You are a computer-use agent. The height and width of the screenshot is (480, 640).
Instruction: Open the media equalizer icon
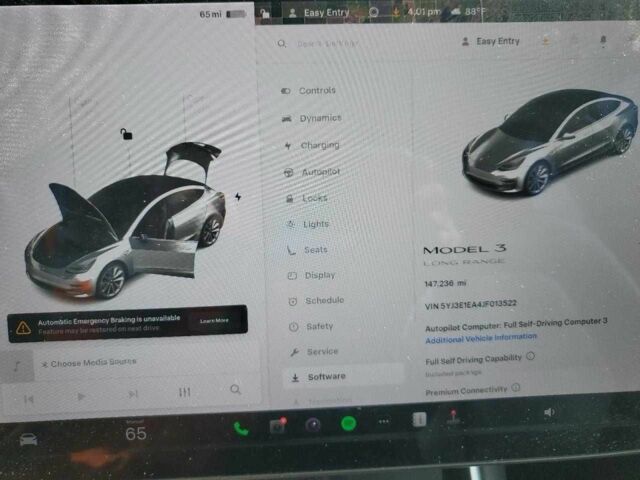pyautogui.click(x=184, y=392)
